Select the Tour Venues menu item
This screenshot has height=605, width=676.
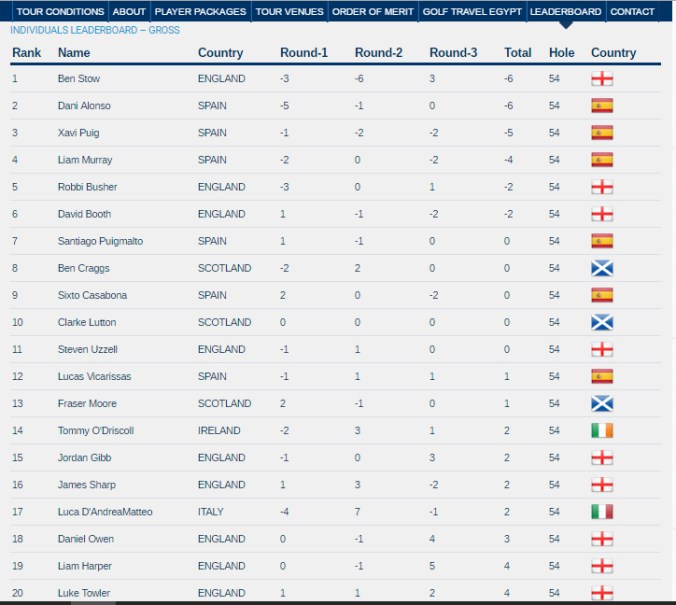click(289, 12)
